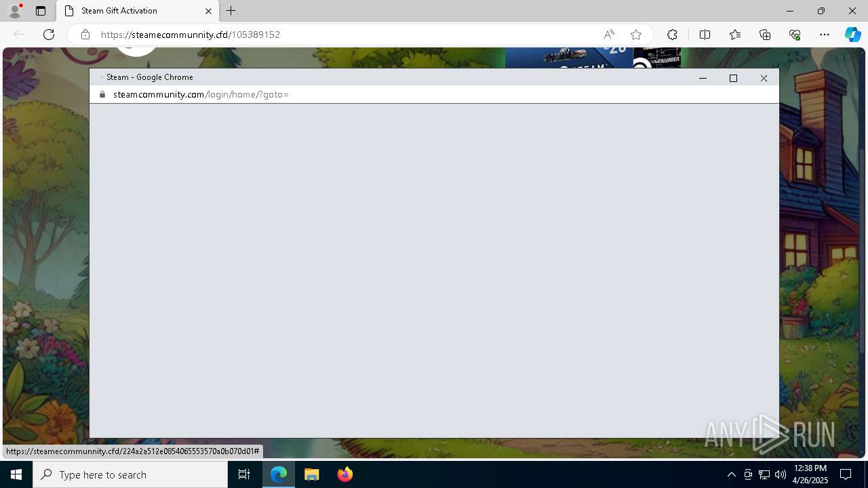Open the notification center icon

click(846, 474)
